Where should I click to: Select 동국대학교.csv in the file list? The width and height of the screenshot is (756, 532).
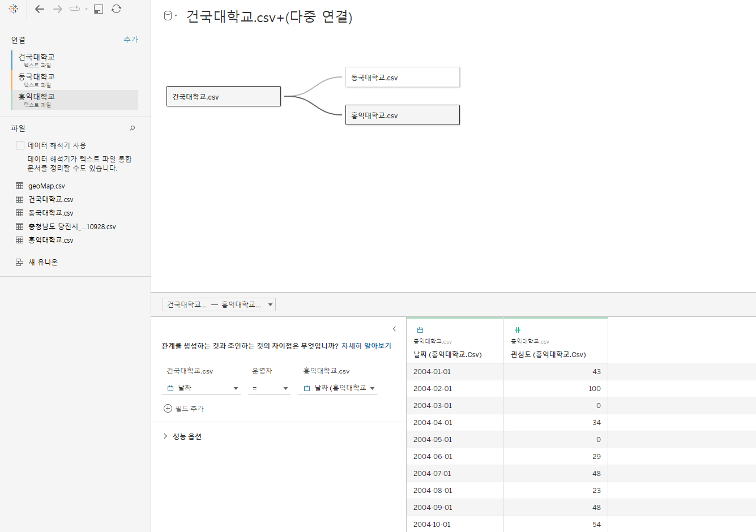coord(51,213)
